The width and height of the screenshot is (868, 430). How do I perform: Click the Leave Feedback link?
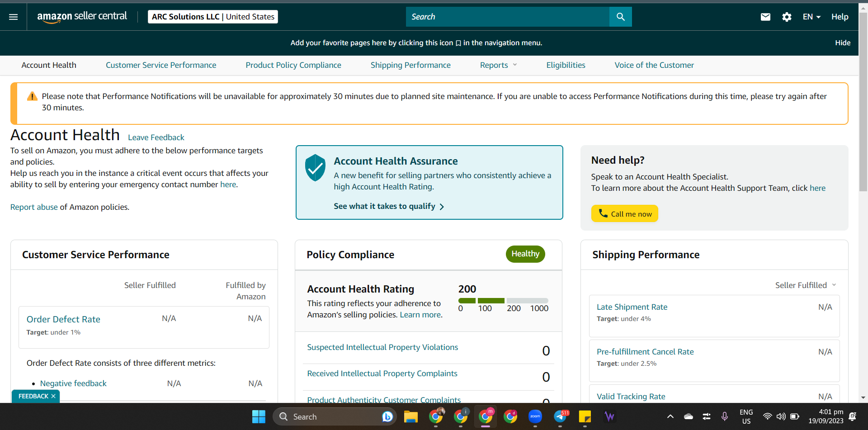[156, 137]
